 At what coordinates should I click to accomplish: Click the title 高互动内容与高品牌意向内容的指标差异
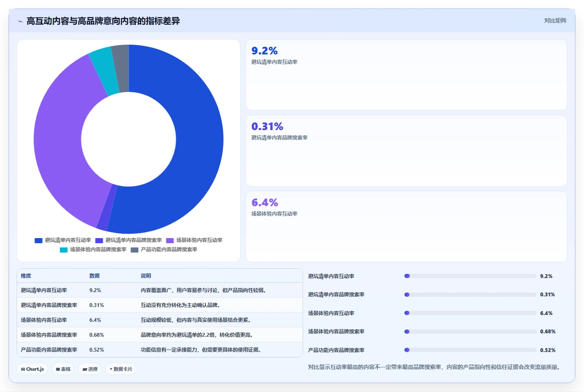103,21
